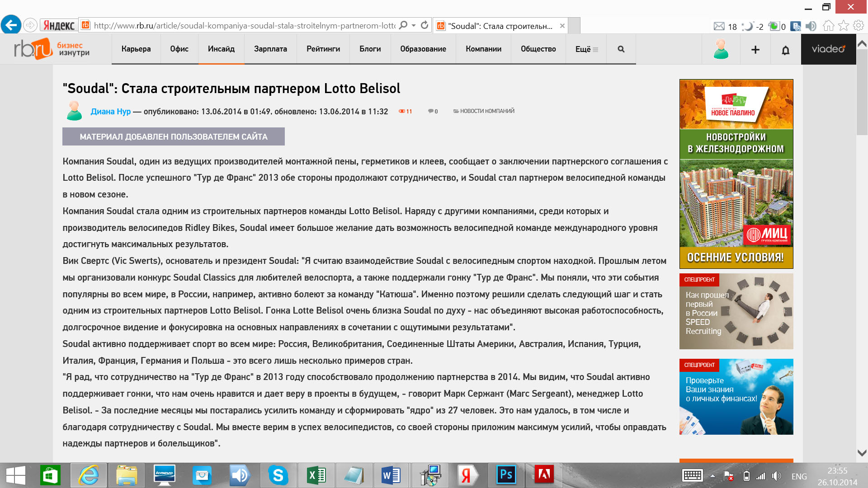This screenshot has width=868, height=488.
Task: Select the Рейтинги navigation item
Action: (323, 49)
